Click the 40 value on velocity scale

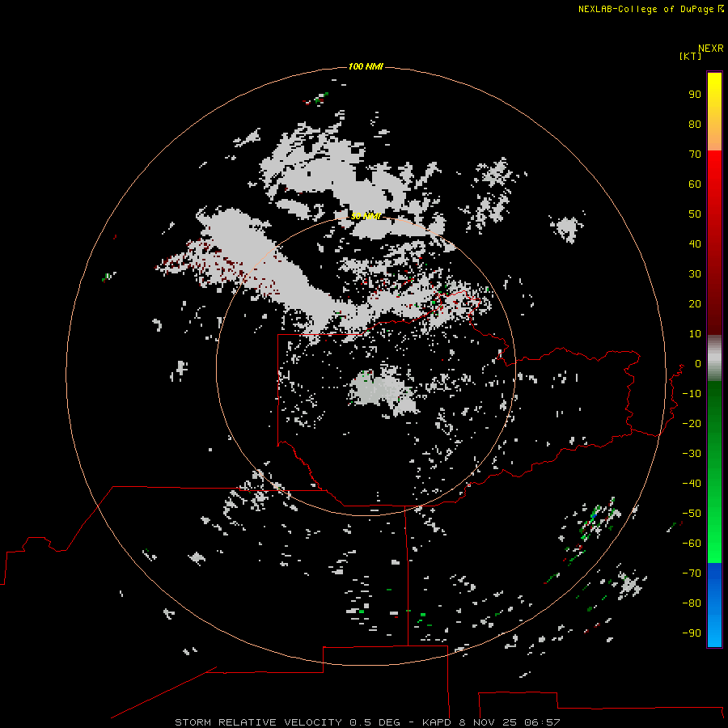point(695,243)
